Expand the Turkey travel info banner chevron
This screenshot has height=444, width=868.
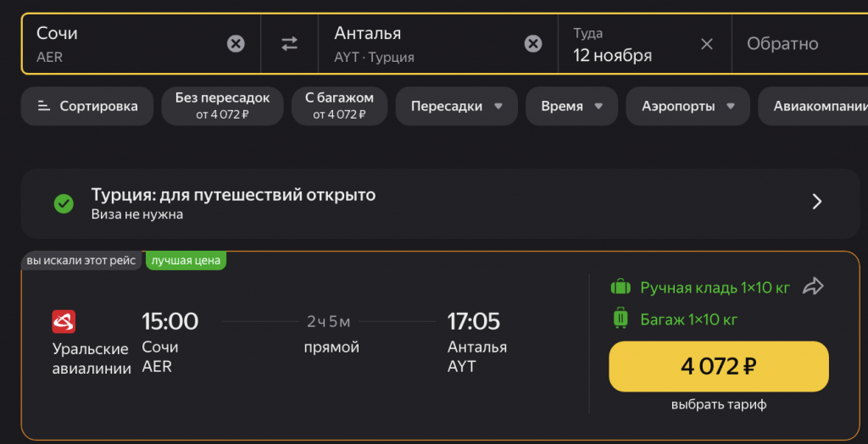tap(817, 202)
